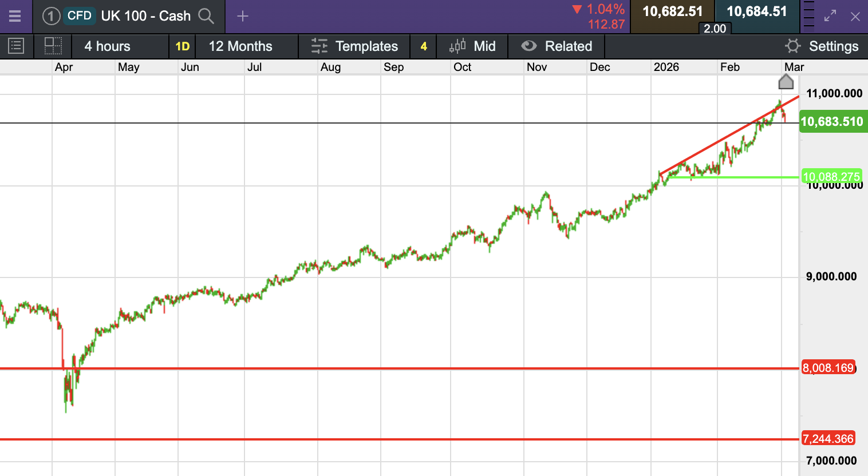Viewport: 868px width, 476px height.
Task: Open chart Settings
Action: coord(822,46)
